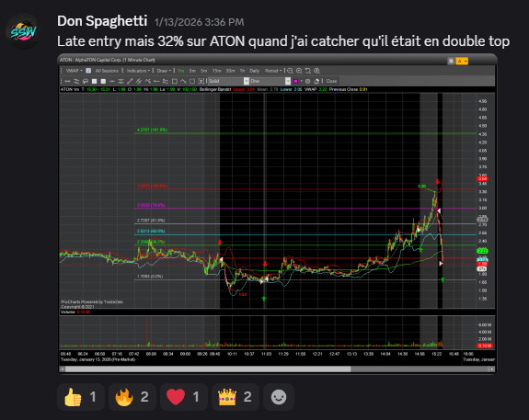This screenshot has height=420, width=529.
Task: Open the Solid line style dropdown
Action: point(228,81)
